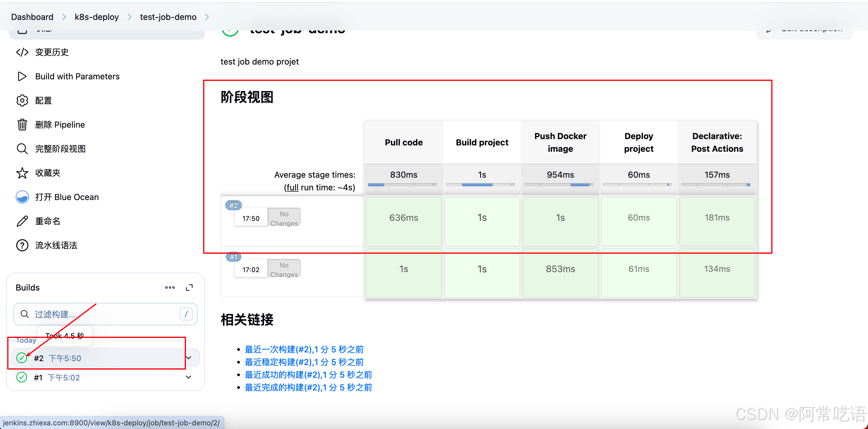Go to the Dashboard breadcrumb

[x=32, y=17]
